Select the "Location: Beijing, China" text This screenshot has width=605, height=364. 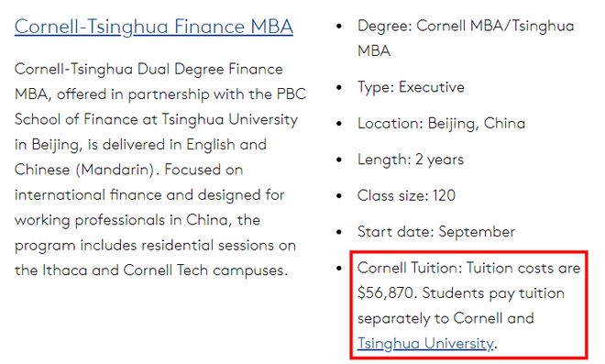pyautogui.click(x=442, y=124)
